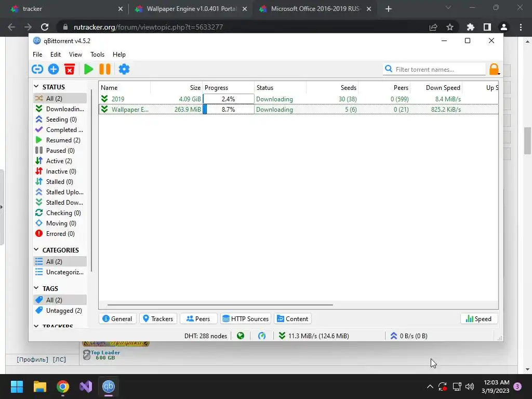This screenshot has height=399, width=532.
Task: Open Options via the blue gear icon
Action: 124,69
